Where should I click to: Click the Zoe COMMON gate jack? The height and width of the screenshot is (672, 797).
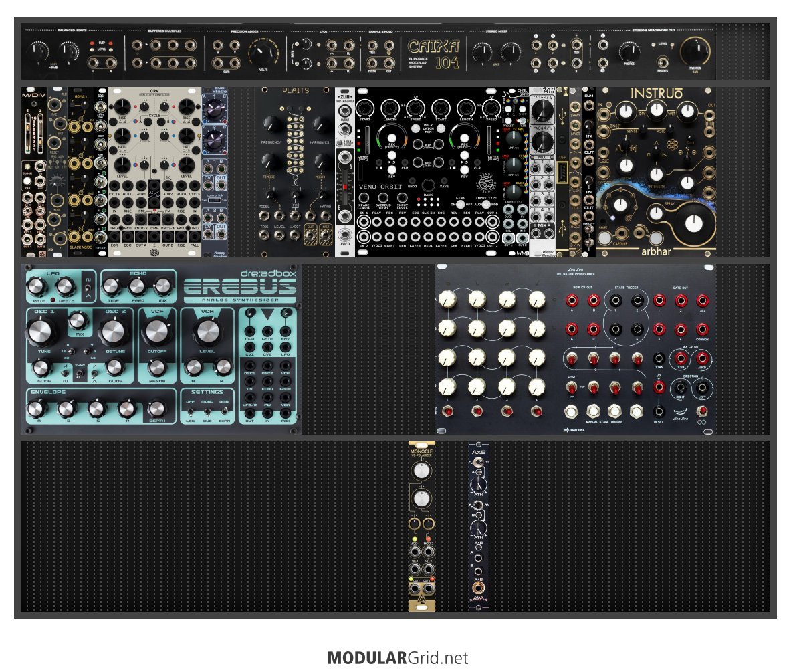coord(702,330)
